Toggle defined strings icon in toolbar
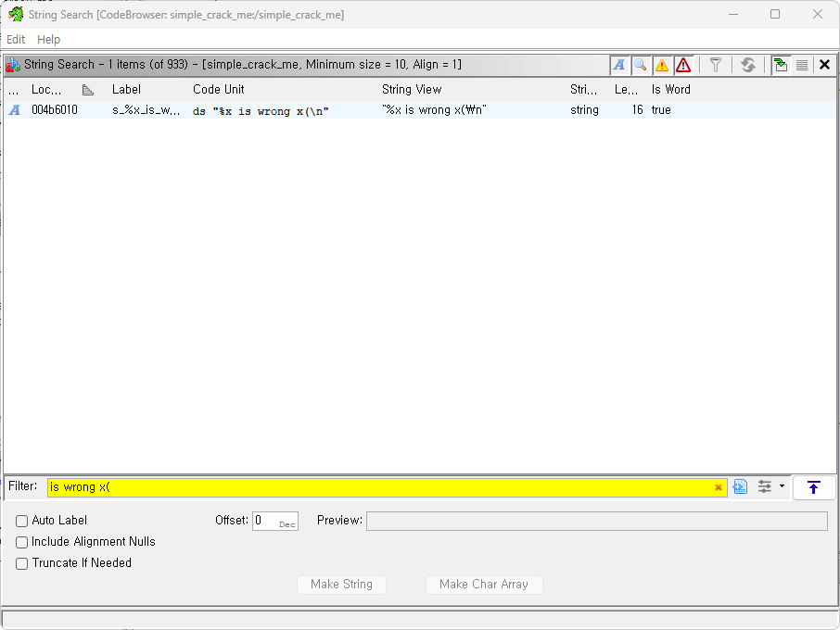The width and height of the screenshot is (840, 630). pyautogui.click(x=619, y=65)
